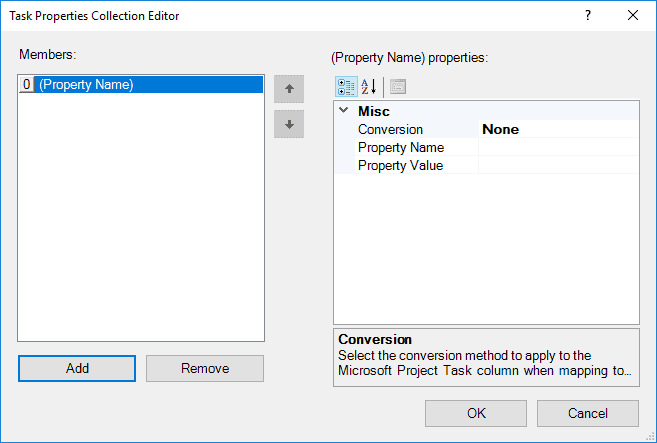Open the Property Pages toolbar icon
The height and width of the screenshot is (443, 657).
click(x=398, y=87)
